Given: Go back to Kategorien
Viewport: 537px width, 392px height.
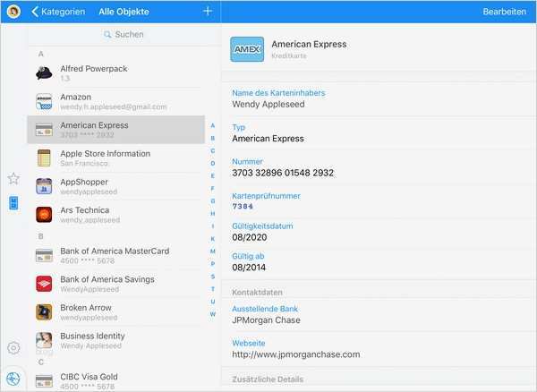Looking at the screenshot, I should click(x=58, y=12).
